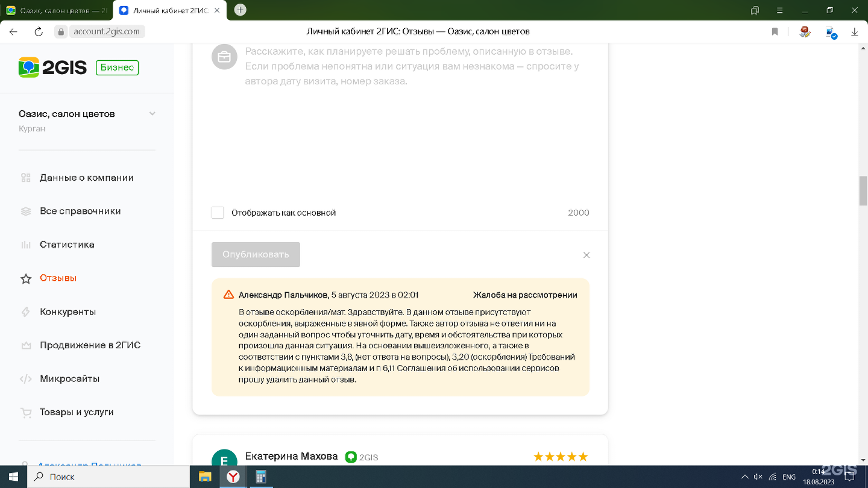
Task: Click Александр Пальчиков name in complaint
Action: click(283, 295)
